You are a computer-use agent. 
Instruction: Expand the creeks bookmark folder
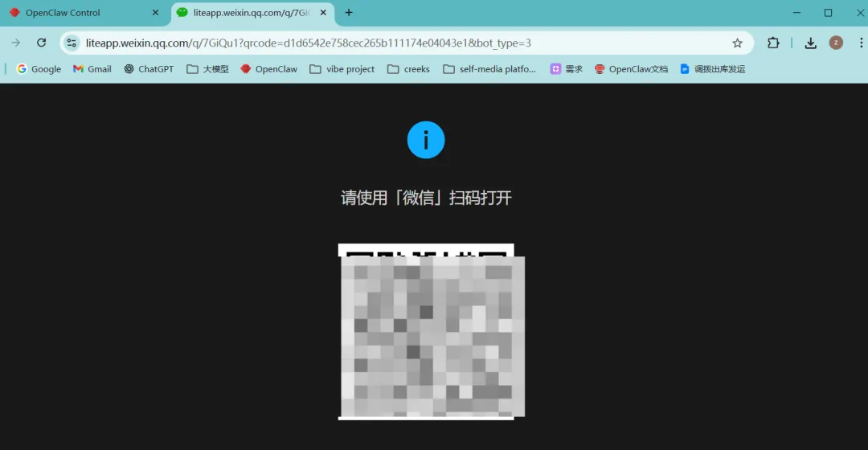408,69
